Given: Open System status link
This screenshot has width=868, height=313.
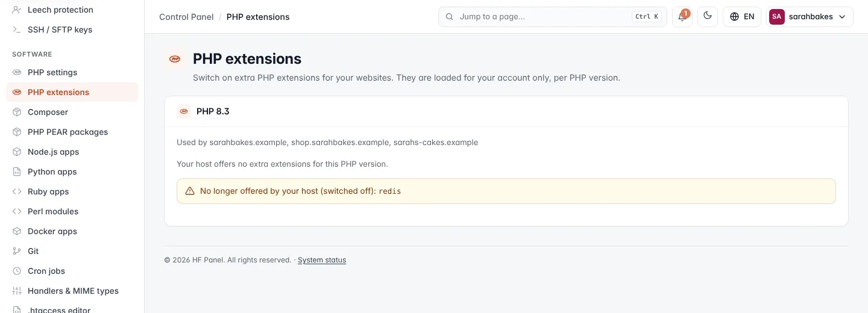Looking at the screenshot, I should pos(322,260).
